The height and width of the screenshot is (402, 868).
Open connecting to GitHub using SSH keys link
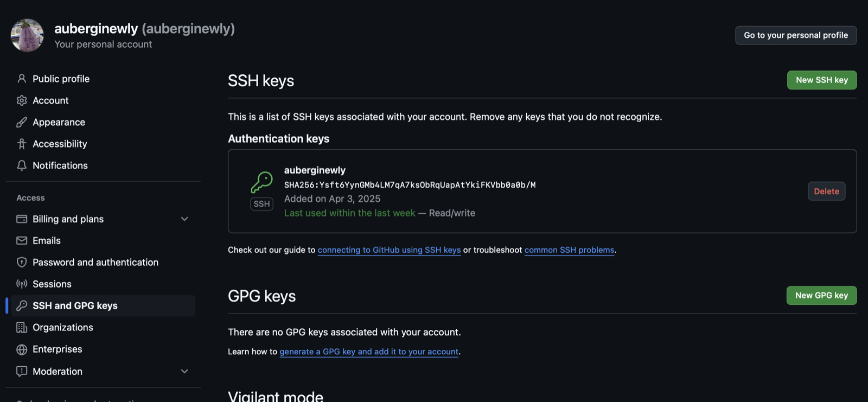click(389, 250)
